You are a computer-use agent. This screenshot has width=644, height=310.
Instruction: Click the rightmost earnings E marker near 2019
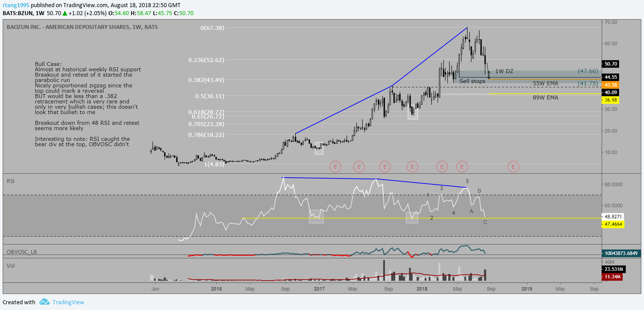[513, 167]
